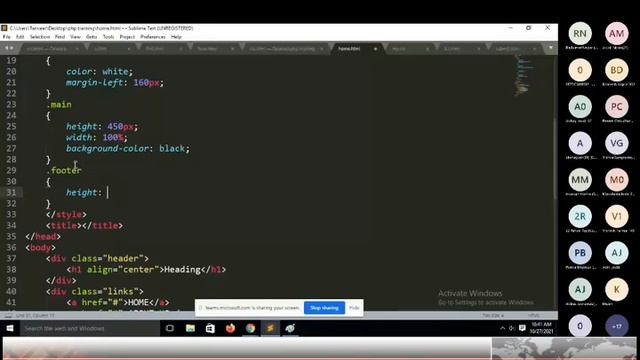Select participant avatar MM

click(x=580, y=180)
